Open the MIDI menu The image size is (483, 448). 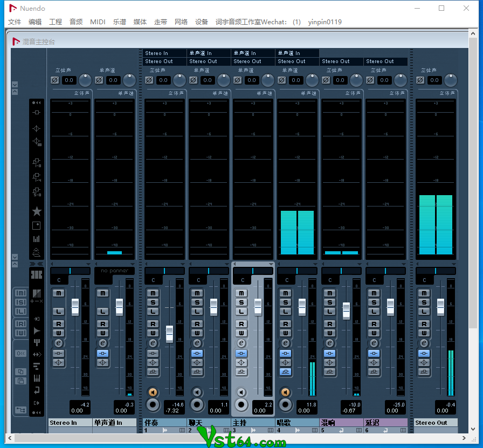pyautogui.click(x=98, y=22)
